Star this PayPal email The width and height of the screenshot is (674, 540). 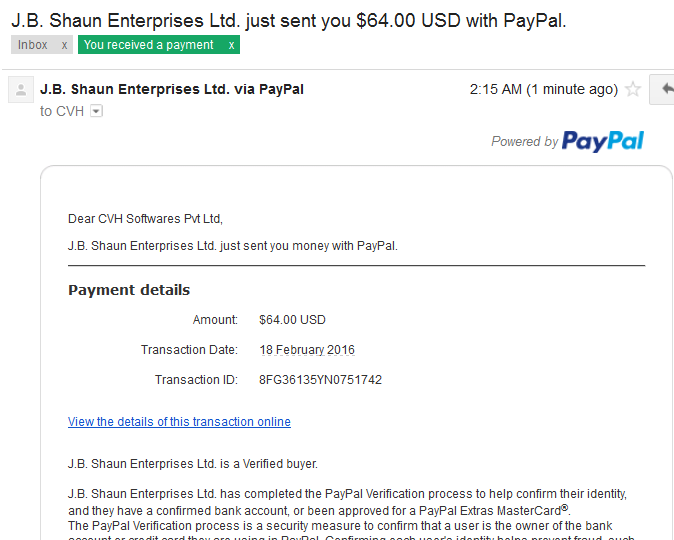(x=632, y=89)
